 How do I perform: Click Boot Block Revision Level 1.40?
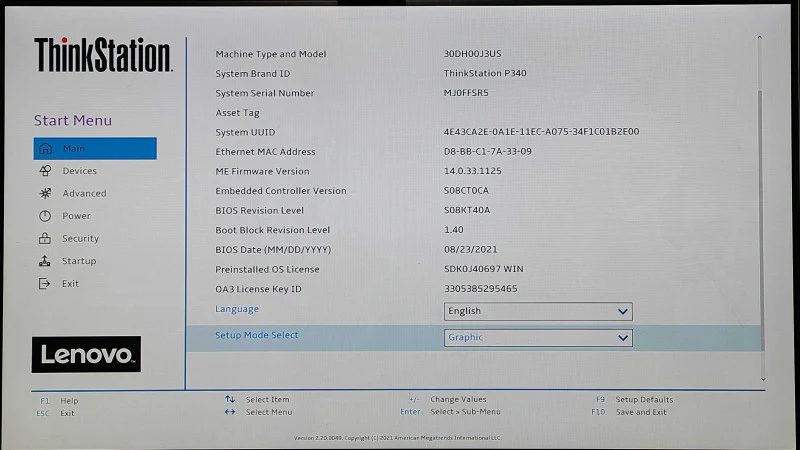point(454,230)
